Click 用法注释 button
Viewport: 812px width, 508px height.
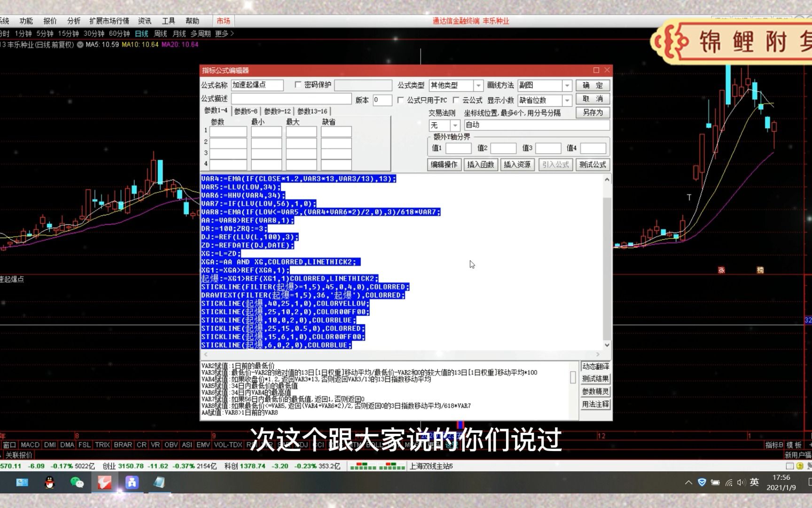pyautogui.click(x=595, y=405)
